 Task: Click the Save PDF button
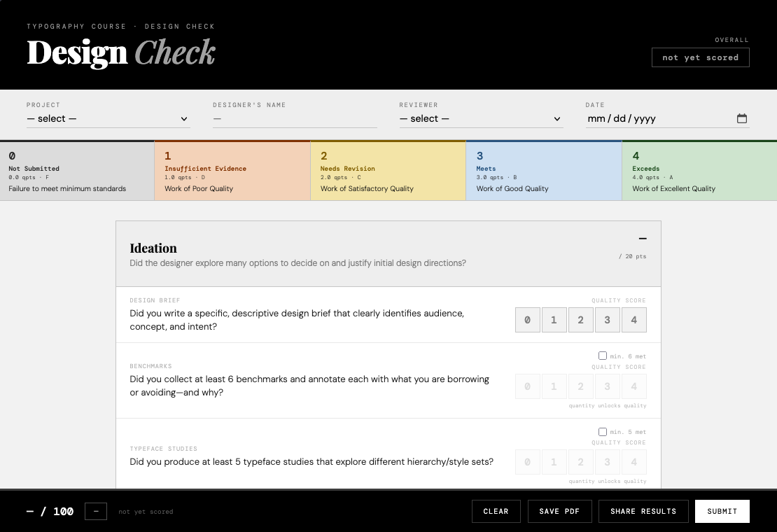pyautogui.click(x=559, y=511)
